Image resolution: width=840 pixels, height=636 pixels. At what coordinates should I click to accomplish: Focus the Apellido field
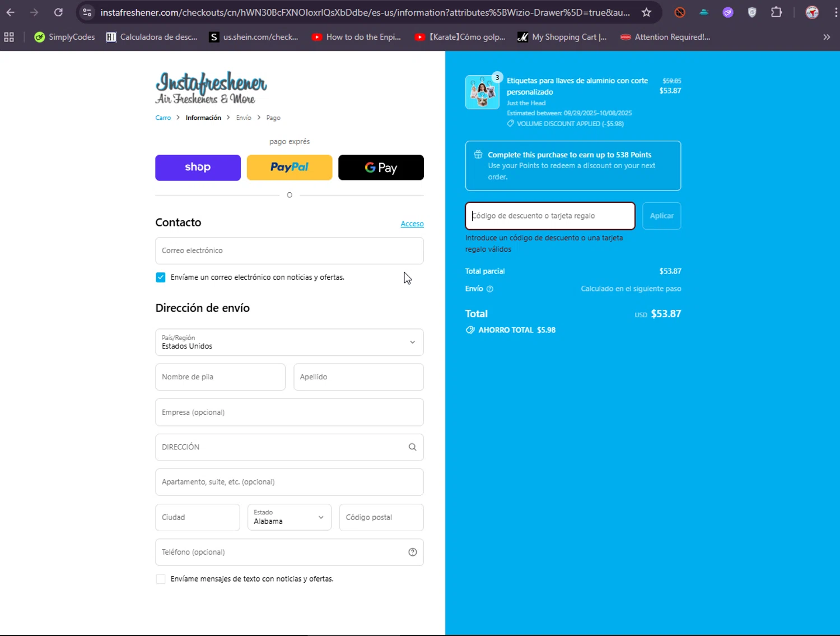(358, 377)
